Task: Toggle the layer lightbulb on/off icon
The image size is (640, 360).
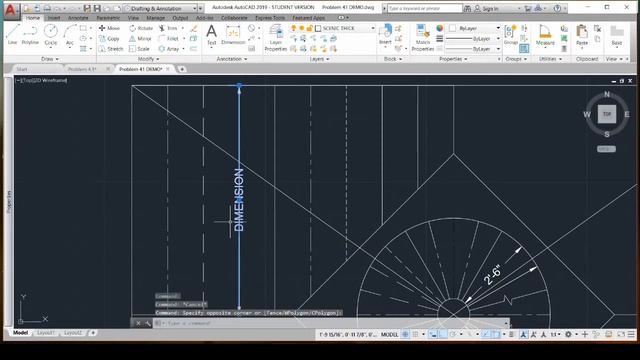Action: (293, 28)
